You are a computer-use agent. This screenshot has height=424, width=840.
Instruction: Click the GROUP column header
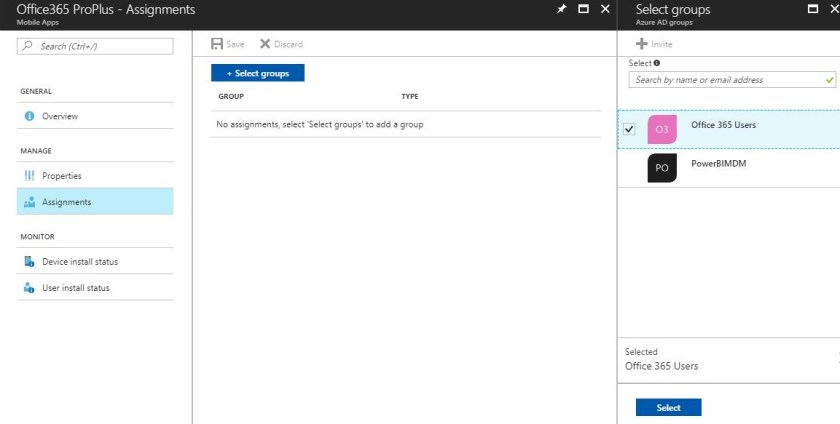point(231,96)
